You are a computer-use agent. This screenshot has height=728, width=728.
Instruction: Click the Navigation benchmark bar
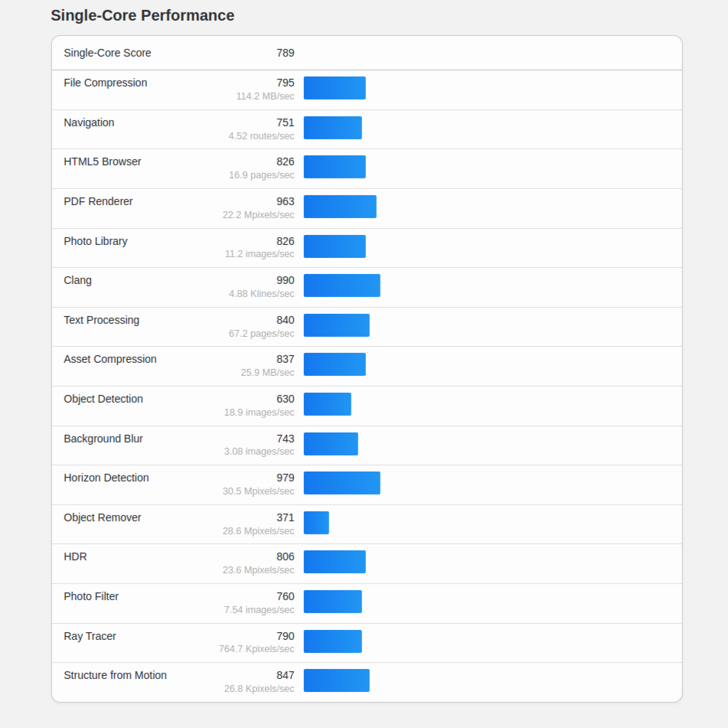tap(332, 128)
